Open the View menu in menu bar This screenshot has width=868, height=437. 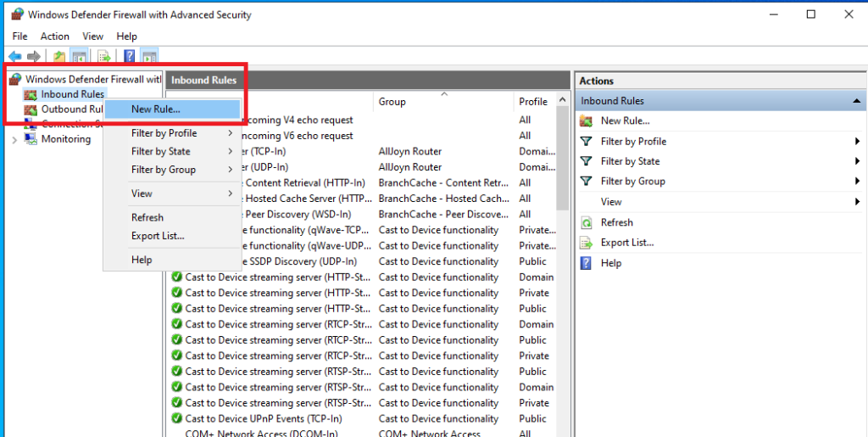[93, 36]
